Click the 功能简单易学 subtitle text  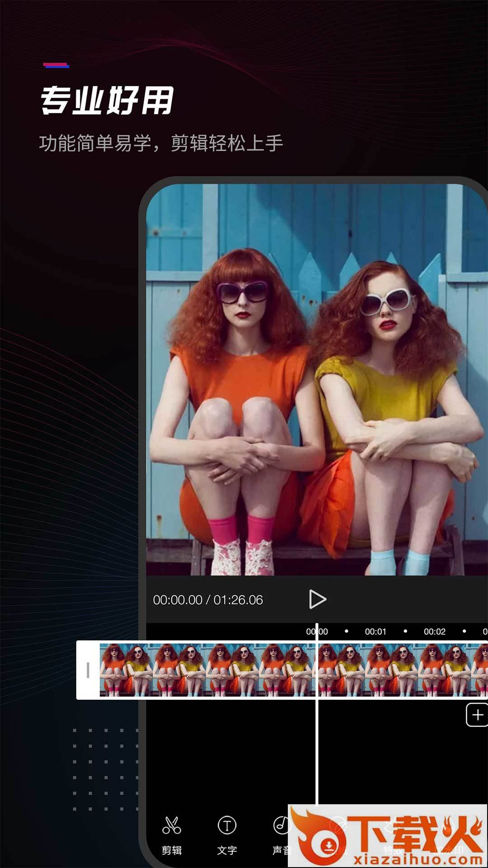(161, 143)
